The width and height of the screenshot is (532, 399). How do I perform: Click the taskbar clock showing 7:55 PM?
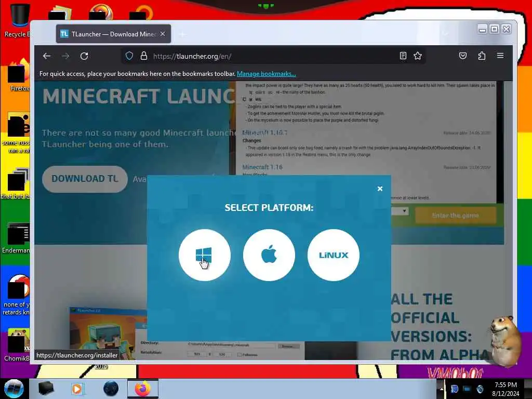(x=506, y=389)
